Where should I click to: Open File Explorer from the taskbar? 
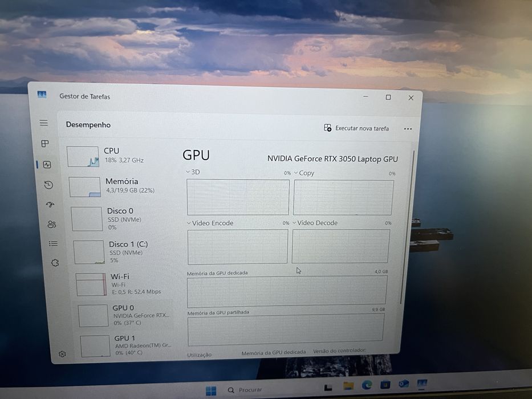click(x=348, y=386)
